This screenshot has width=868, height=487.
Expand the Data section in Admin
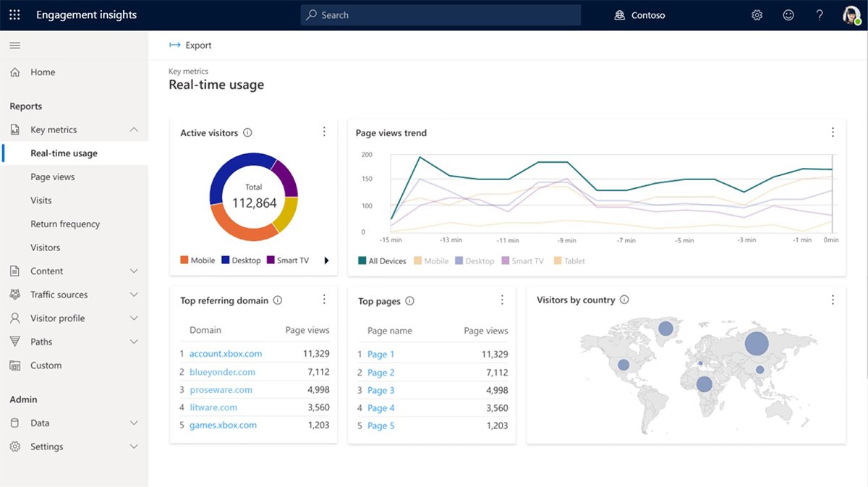pyautogui.click(x=134, y=423)
